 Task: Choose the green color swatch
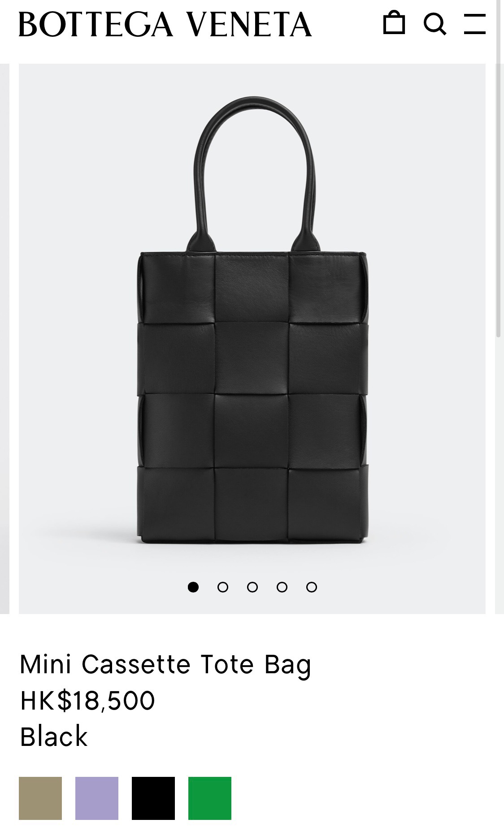coord(210,798)
